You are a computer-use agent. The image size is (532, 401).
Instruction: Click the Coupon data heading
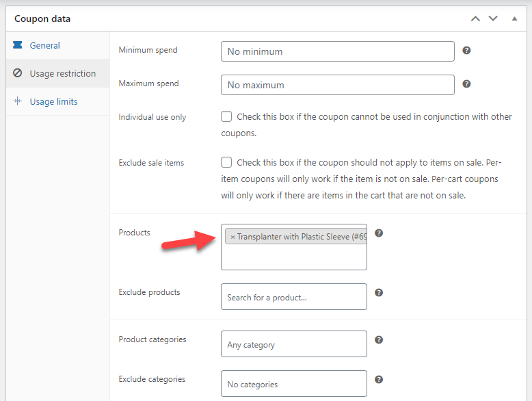point(42,18)
